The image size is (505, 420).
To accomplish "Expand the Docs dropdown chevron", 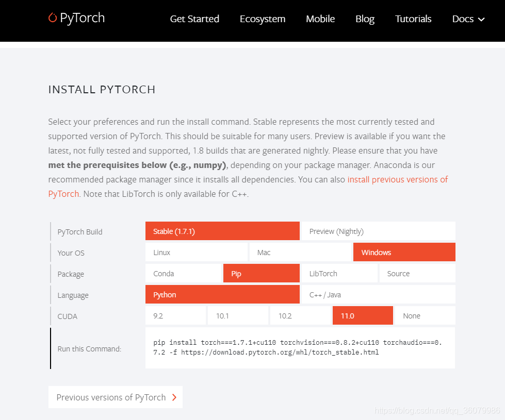I will point(481,20).
